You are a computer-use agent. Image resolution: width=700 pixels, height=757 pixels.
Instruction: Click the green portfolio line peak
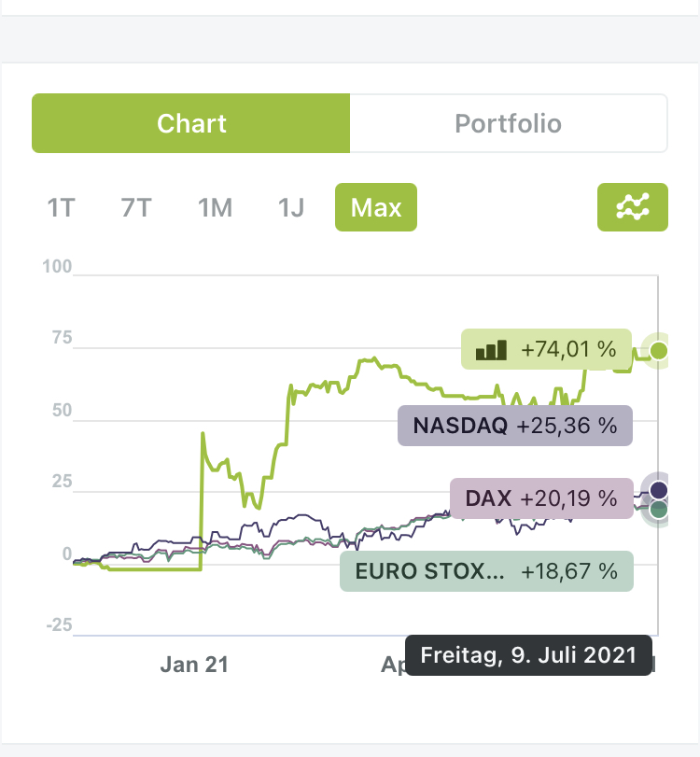[x=372, y=358]
